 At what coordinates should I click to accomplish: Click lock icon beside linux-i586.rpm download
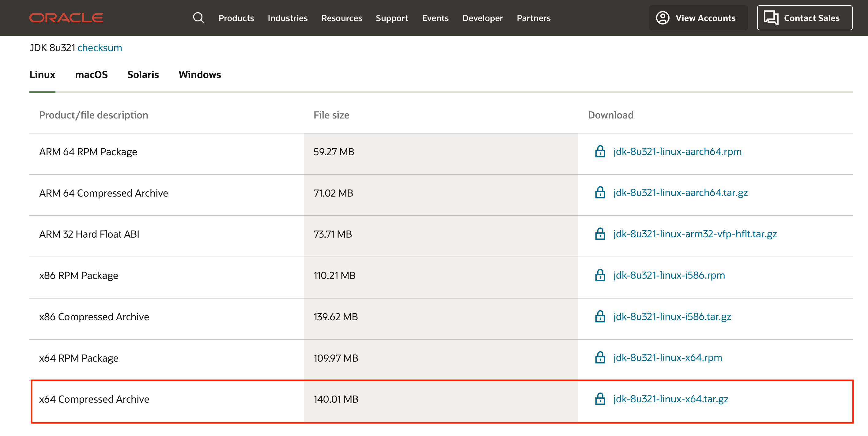[600, 275]
